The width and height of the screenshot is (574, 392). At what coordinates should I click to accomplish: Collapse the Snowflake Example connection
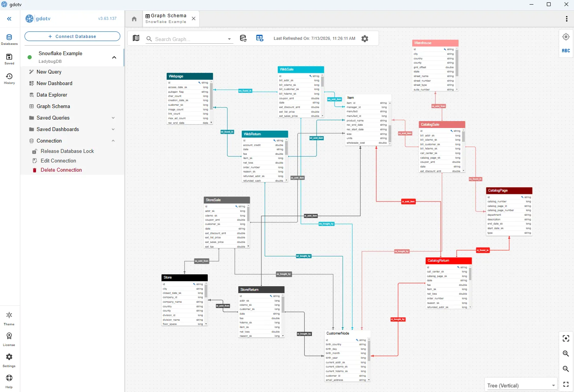(x=114, y=57)
